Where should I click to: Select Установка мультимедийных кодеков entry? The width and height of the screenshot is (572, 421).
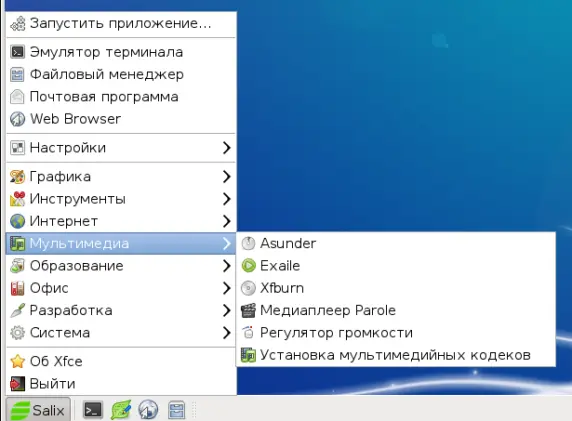point(396,355)
